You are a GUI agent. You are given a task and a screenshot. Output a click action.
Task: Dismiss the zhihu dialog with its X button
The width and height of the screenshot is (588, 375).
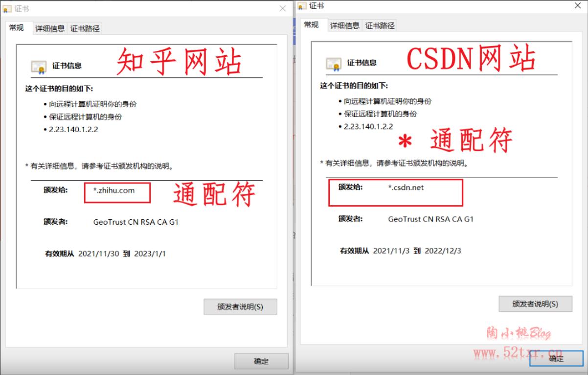[x=282, y=8]
